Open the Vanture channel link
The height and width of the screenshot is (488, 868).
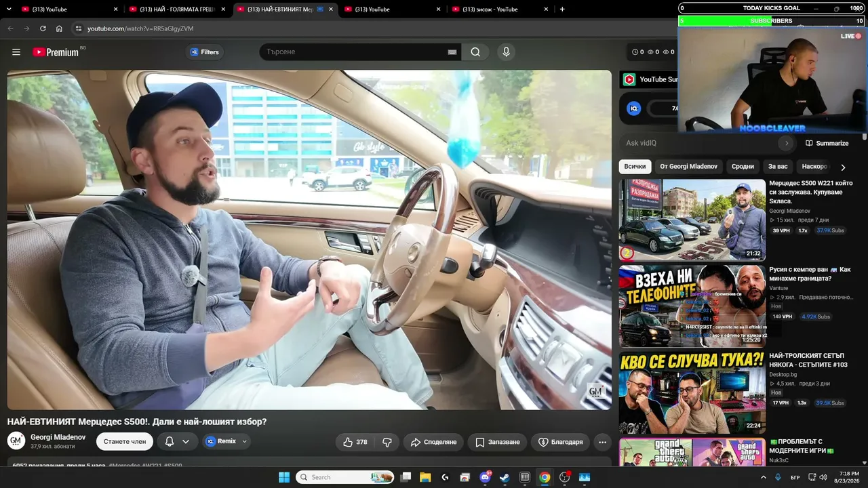778,288
